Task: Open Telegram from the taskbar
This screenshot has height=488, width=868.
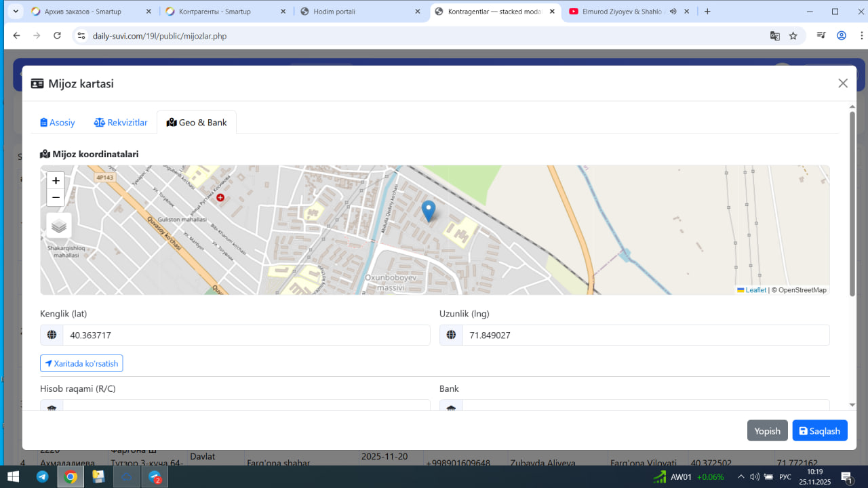Action: (x=42, y=476)
